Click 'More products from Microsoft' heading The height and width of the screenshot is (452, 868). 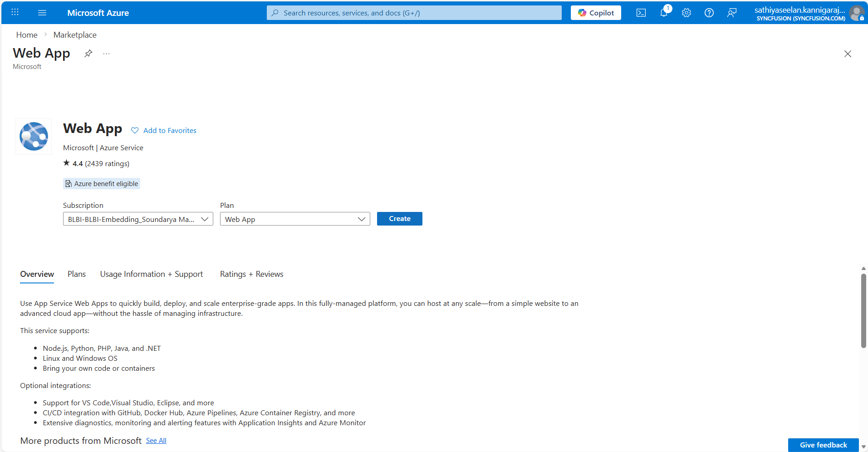pos(81,441)
